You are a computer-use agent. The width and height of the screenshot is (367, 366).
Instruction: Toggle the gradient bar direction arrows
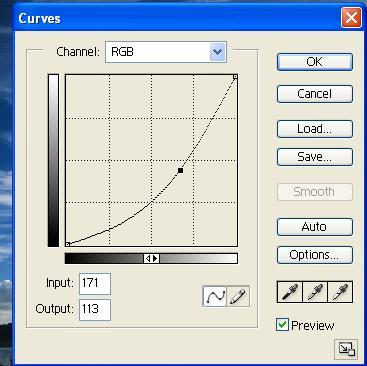pos(151,258)
